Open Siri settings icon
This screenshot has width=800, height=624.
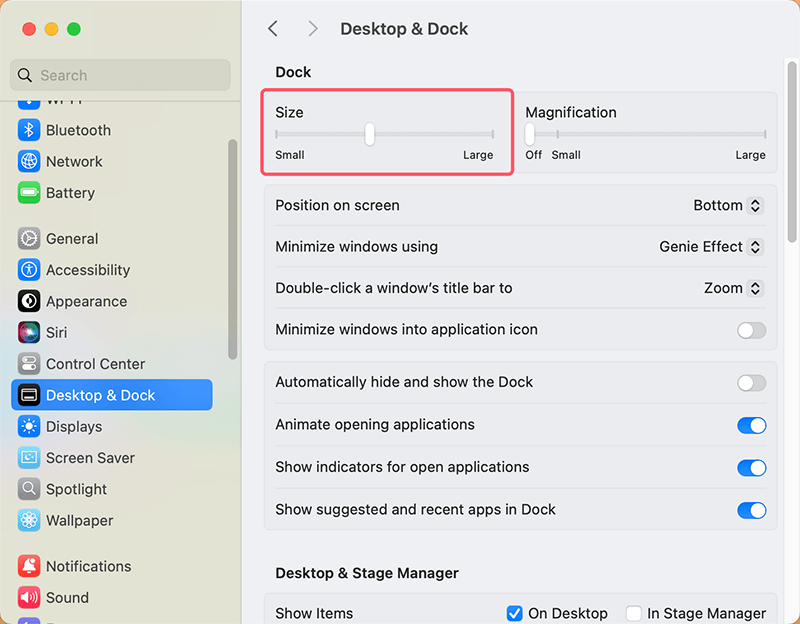point(29,332)
